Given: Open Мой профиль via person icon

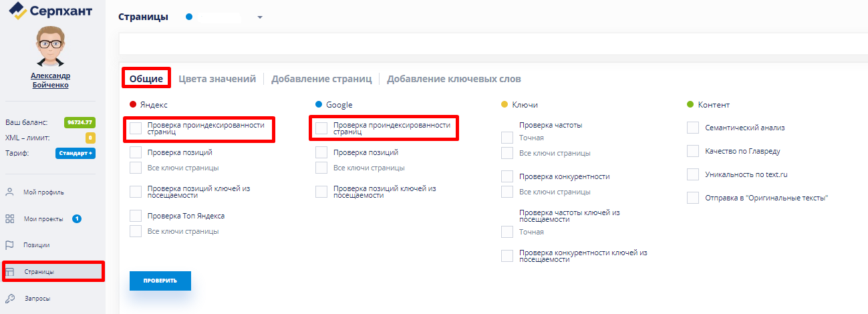Looking at the screenshot, I should click(x=10, y=192).
